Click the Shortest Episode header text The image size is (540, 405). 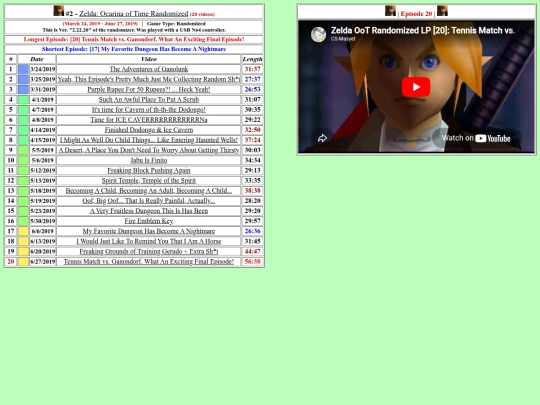pos(134,49)
